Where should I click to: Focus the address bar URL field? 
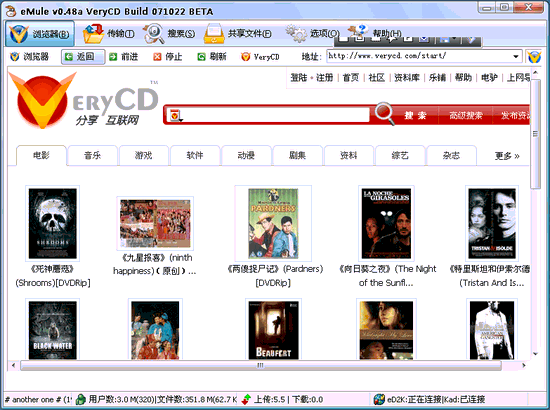(419, 56)
